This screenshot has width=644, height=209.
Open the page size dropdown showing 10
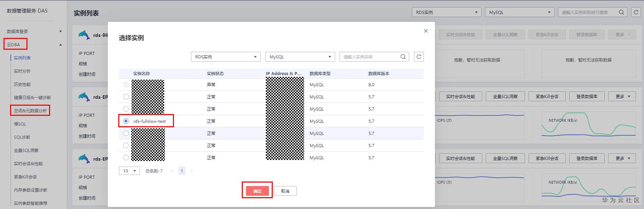pyautogui.click(x=129, y=171)
